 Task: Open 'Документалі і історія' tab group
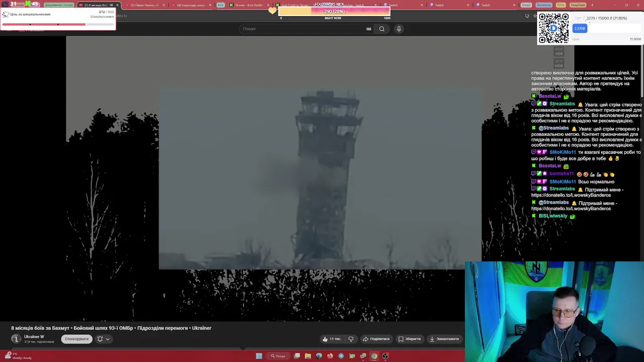tap(59, 5)
